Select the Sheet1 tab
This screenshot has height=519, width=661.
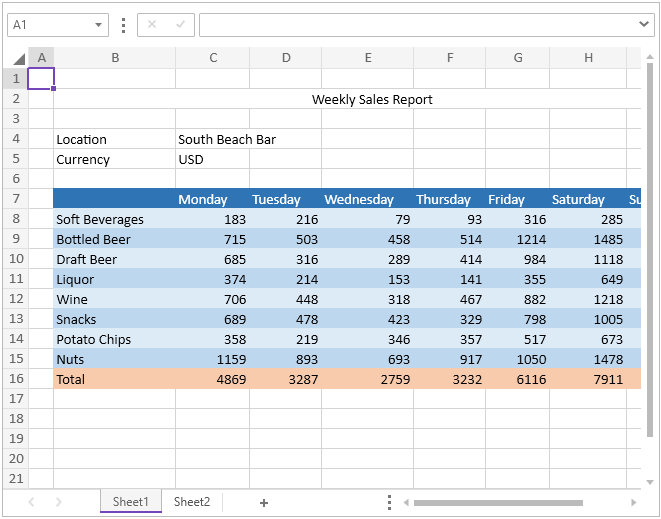(x=131, y=502)
